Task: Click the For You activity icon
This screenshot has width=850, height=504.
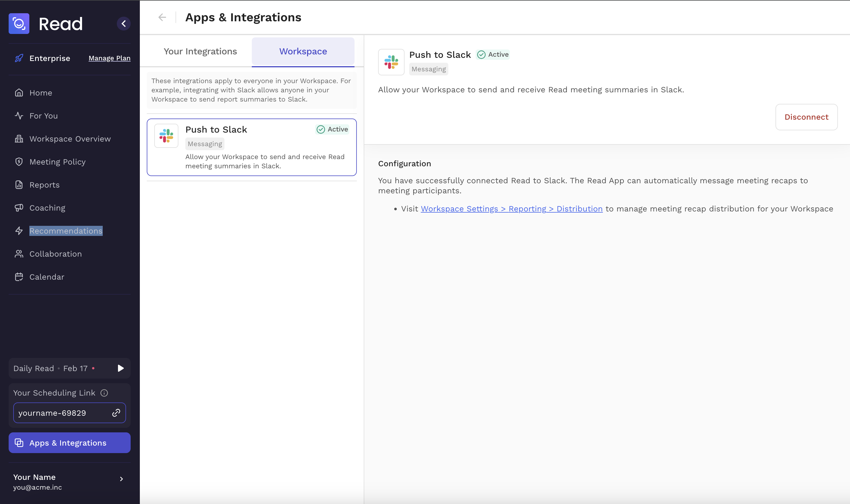Action: [x=19, y=116]
